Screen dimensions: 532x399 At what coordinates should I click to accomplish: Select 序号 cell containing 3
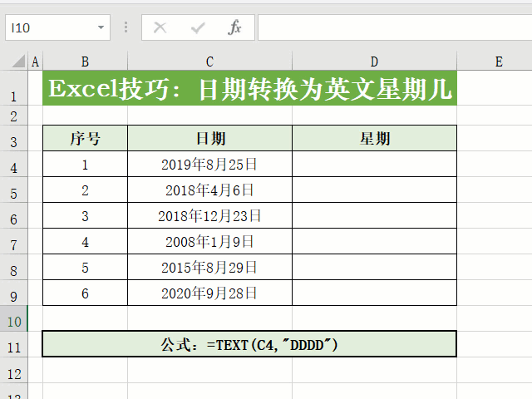(85, 215)
